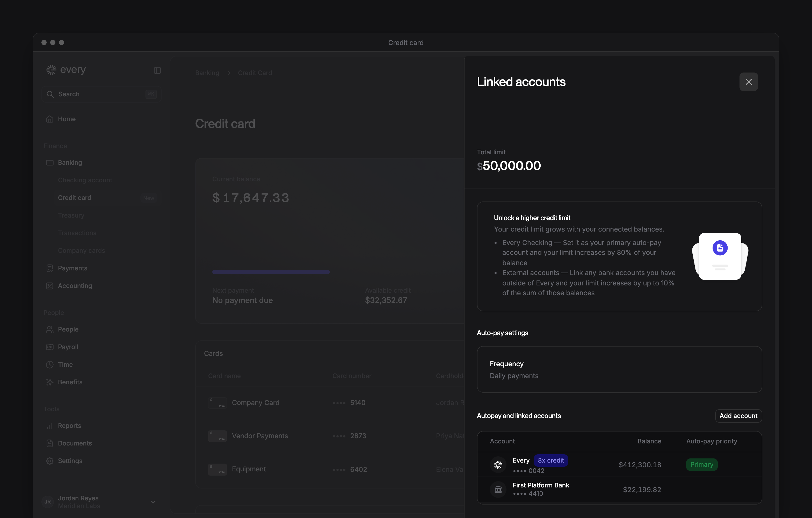Click the Home house icon
This screenshot has height=518, width=812.
49,119
